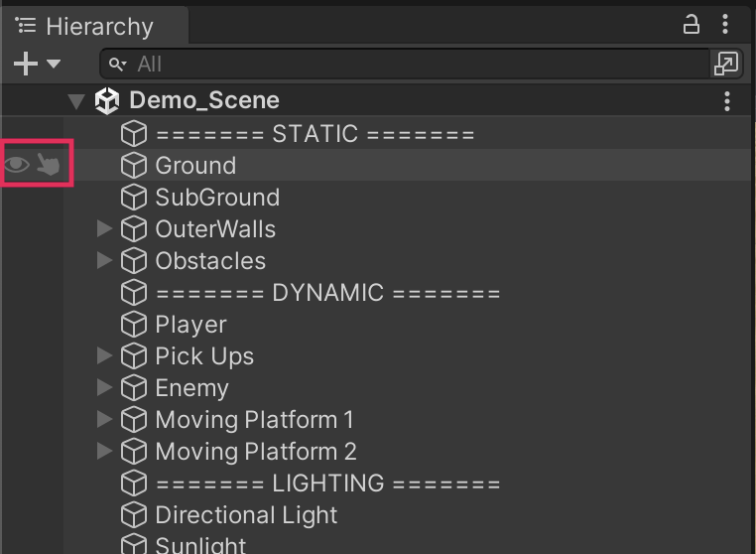Click the Hierarchy panel lock icon
Image resolution: width=756 pixels, height=554 pixels.
pyautogui.click(x=692, y=26)
